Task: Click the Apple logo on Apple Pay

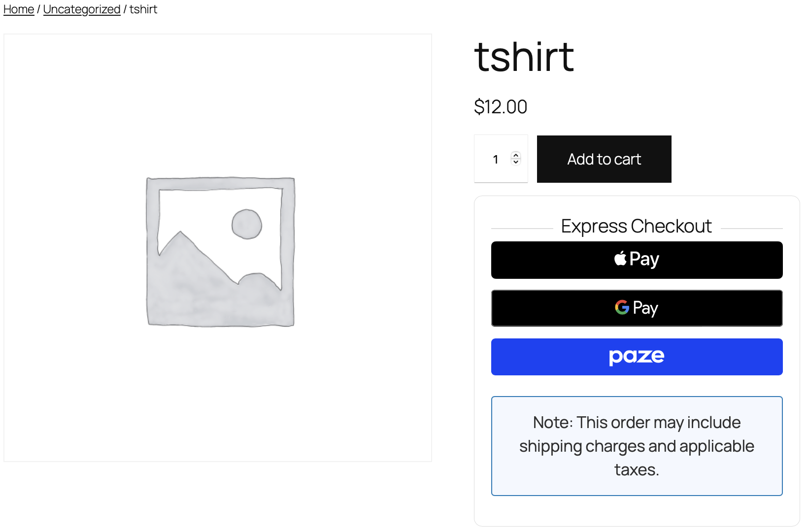Action: [620, 259]
